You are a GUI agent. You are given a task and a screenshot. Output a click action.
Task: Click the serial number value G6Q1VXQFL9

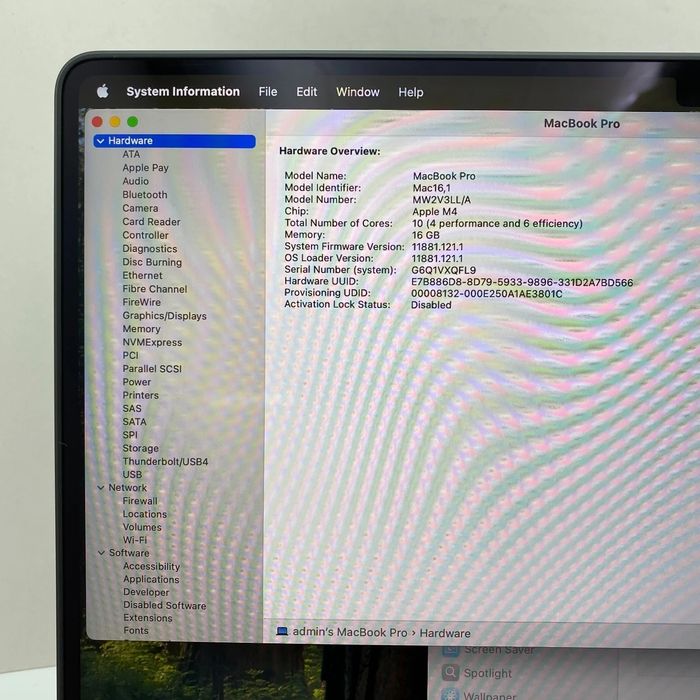[x=444, y=270]
